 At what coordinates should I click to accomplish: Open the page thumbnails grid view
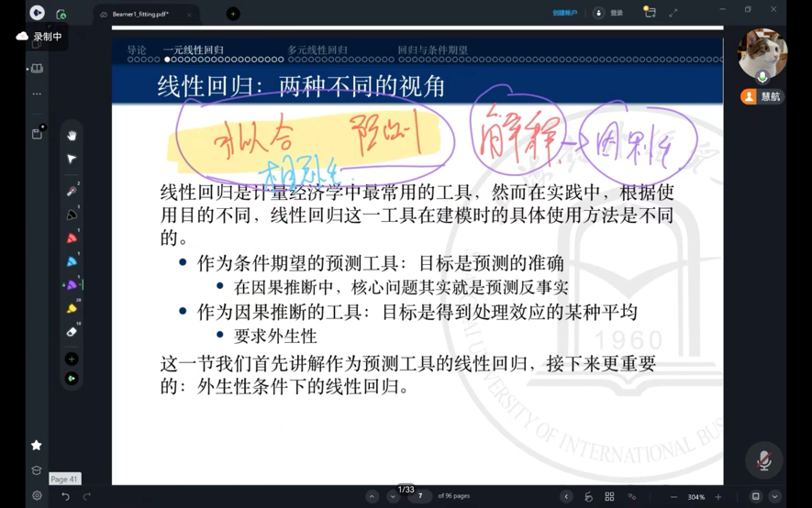click(x=609, y=497)
